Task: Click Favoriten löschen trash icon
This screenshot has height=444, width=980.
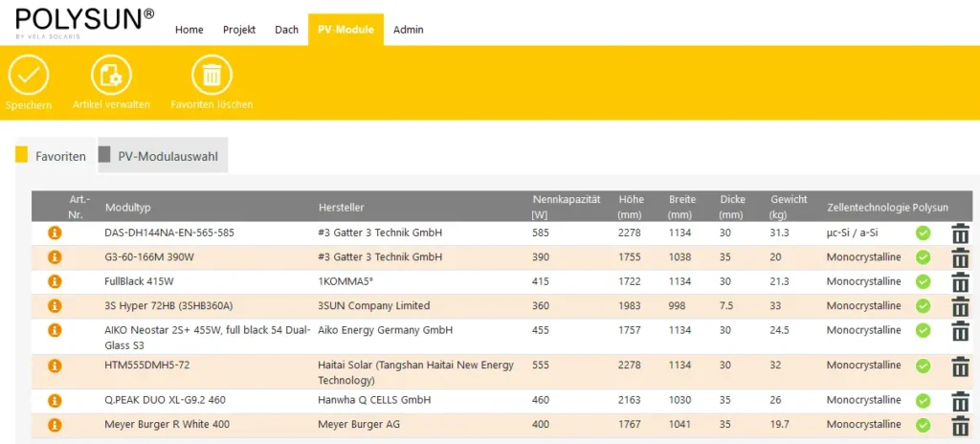Action: [212, 75]
